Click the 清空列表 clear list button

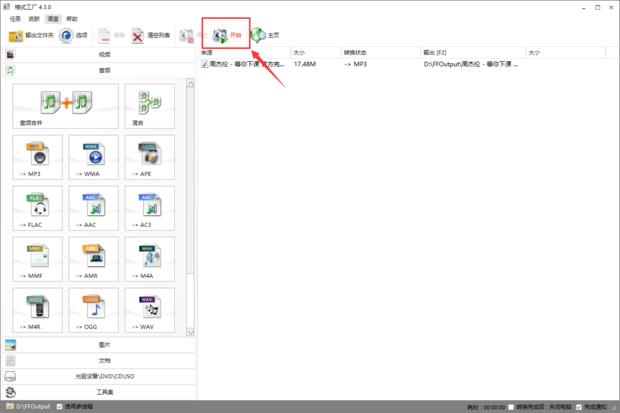(x=150, y=35)
